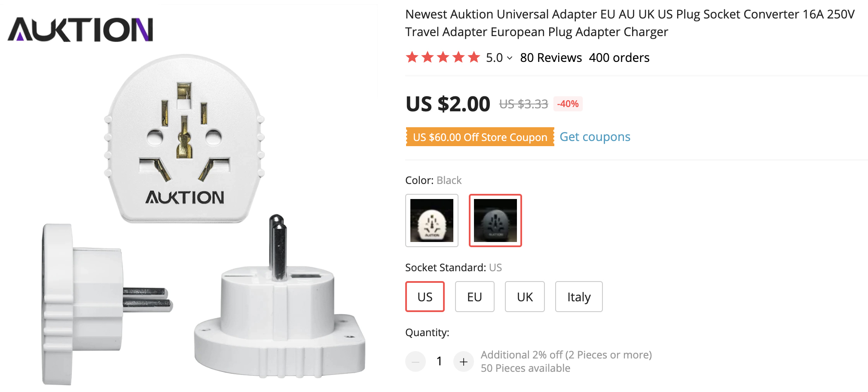Click the minus icon to decrease quantity
Image resolution: width=868 pixels, height=392 pixels.
click(415, 362)
